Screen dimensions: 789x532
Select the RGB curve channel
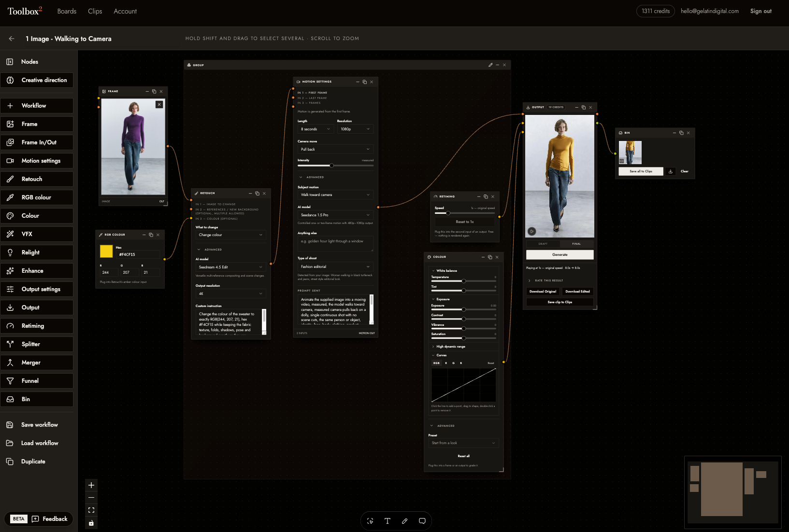(x=436, y=363)
